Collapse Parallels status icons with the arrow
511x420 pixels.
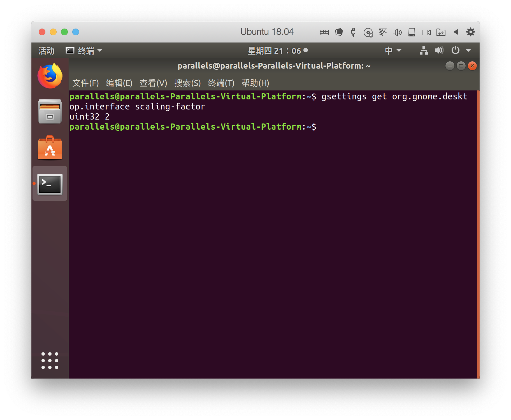[456, 32]
